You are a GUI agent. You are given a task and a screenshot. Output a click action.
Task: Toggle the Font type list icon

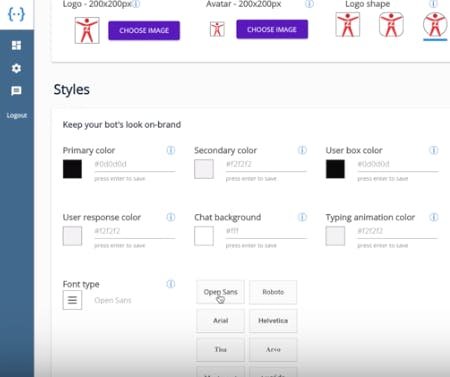(x=72, y=300)
